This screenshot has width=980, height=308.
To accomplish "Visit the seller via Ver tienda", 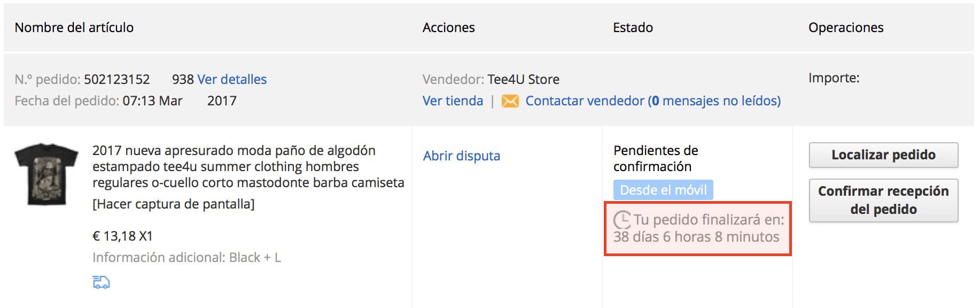I will pos(453,101).
